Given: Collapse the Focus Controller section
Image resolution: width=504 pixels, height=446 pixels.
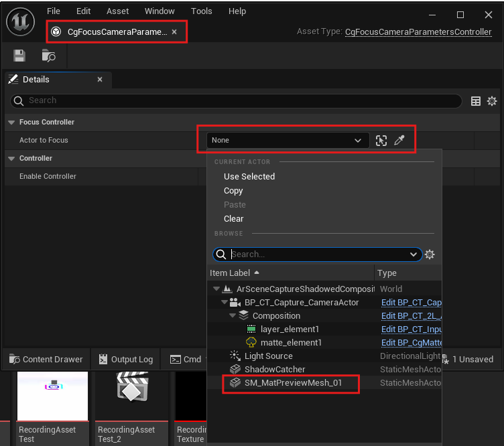Looking at the screenshot, I should pos(11,123).
